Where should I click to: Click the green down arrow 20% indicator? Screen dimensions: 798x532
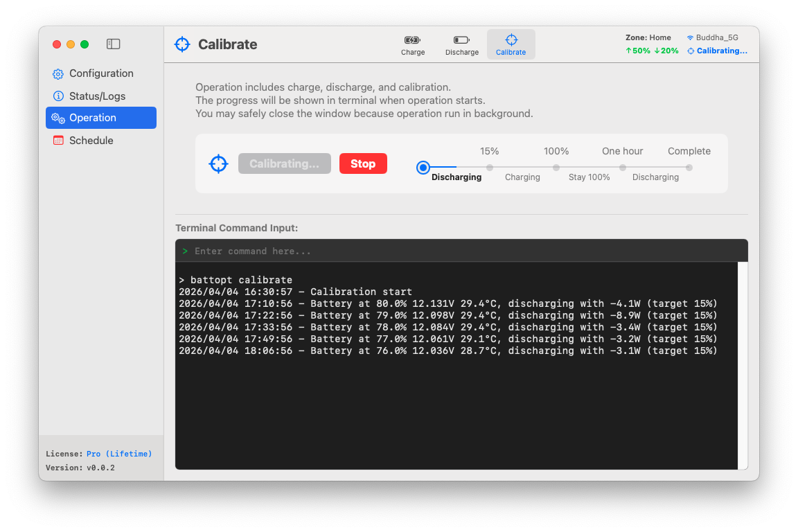(x=666, y=51)
